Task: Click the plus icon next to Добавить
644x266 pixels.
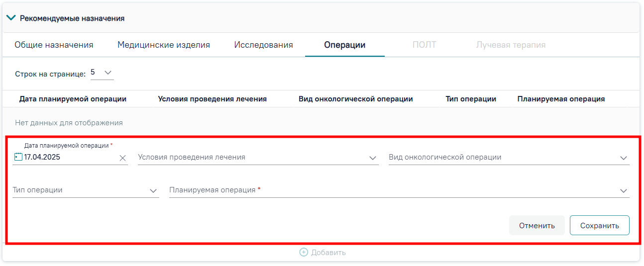Action: pyautogui.click(x=304, y=253)
